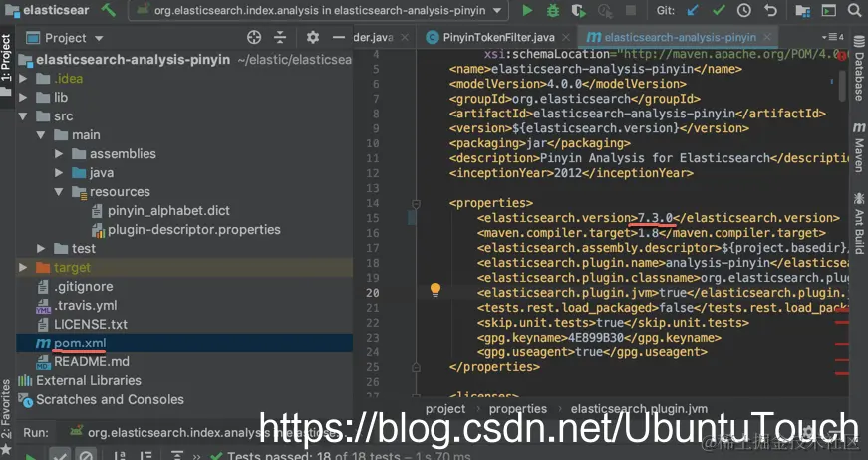Select pinyin_alphabet.dict file
This screenshot has height=460, width=868.
(x=168, y=211)
